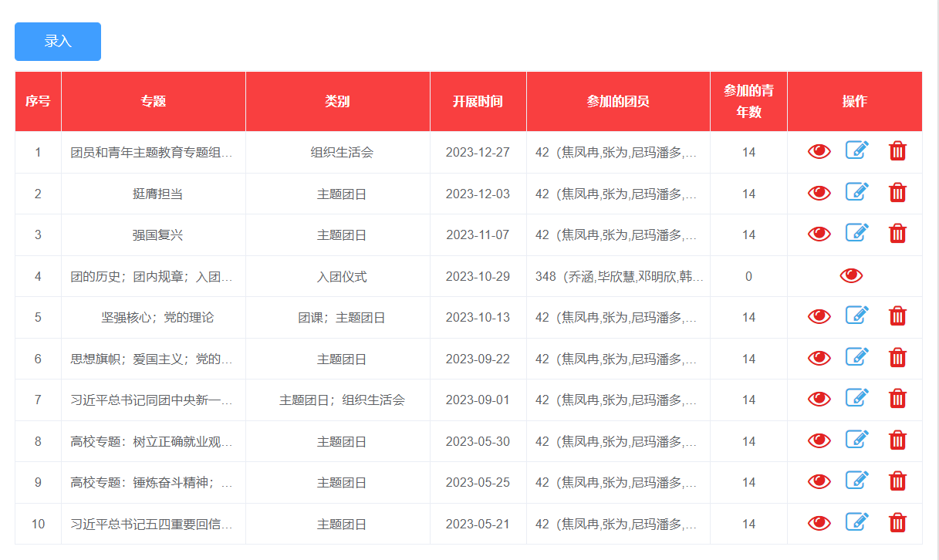
Task: Select the 团员和青年主题教育专题组 topic cell
Action: (152, 153)
